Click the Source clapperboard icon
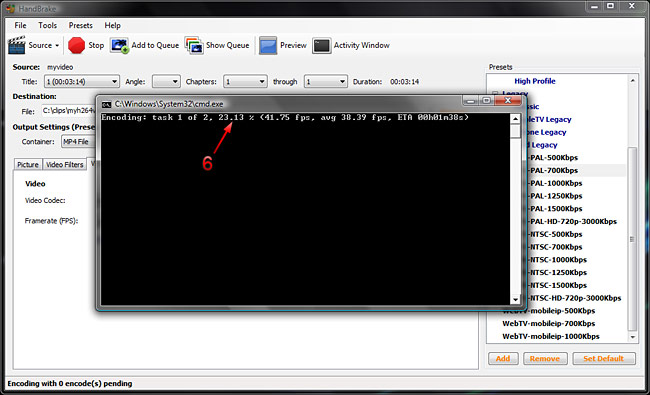Viewport: 650px width, 395px height. 17,45
